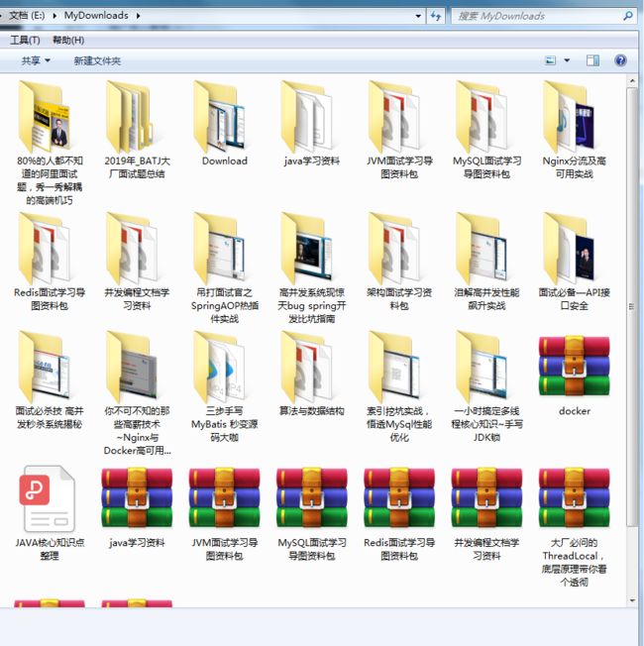Screen dimensions: 644x646
Task: Click the 新建文件夹 button
Action: pyautogui.click(x=97, y=60)
